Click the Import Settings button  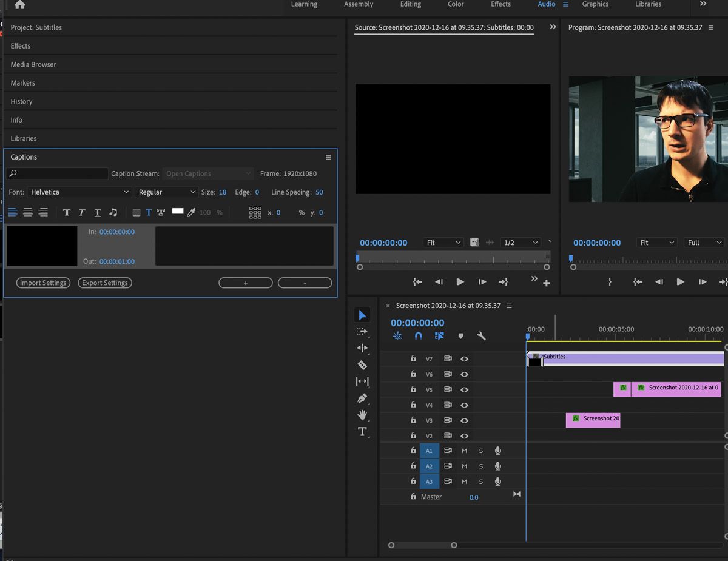[x=43, y=283]
